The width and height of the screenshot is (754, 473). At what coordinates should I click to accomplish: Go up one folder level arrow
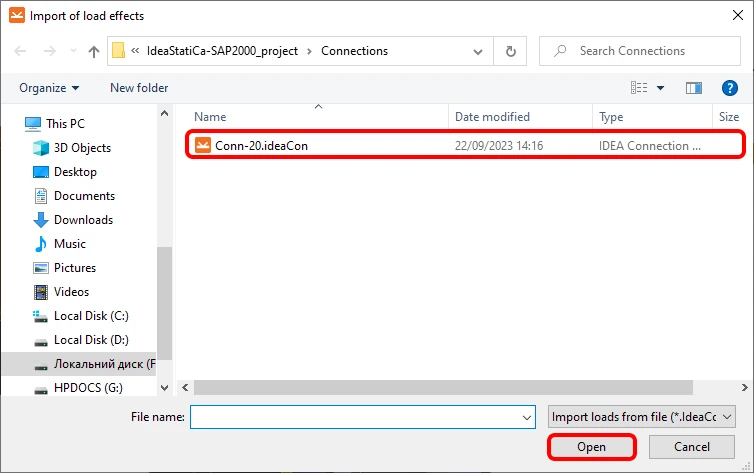tap(94, 51)
